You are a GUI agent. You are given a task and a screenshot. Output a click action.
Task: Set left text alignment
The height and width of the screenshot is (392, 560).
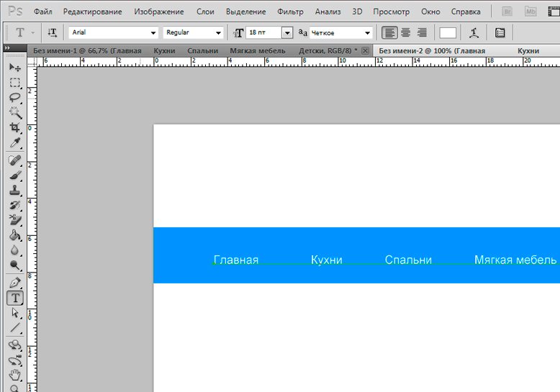389,33
